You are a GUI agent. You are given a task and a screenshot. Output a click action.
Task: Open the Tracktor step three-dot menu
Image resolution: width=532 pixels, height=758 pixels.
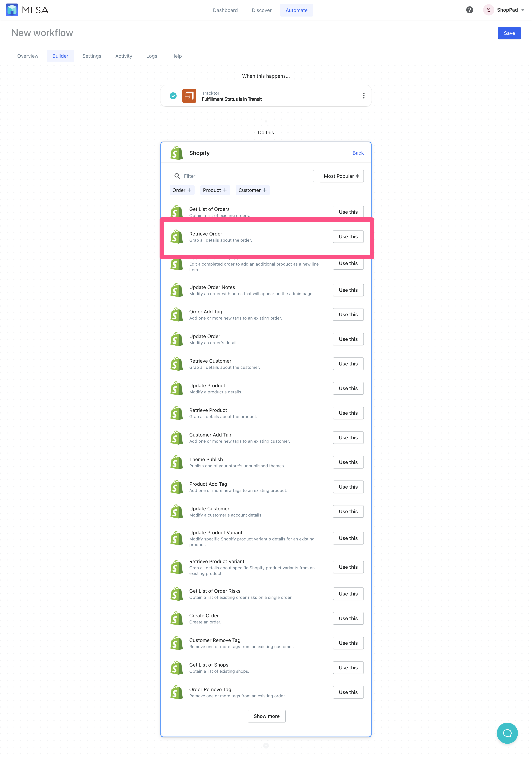click(x=364, y=96)
